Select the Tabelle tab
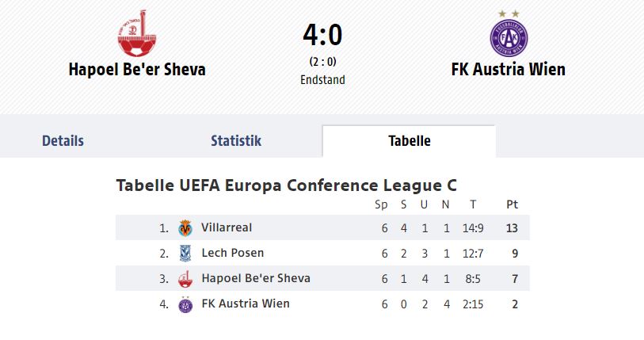This screenshot has height=340, width=644. [x=410, y=140]
